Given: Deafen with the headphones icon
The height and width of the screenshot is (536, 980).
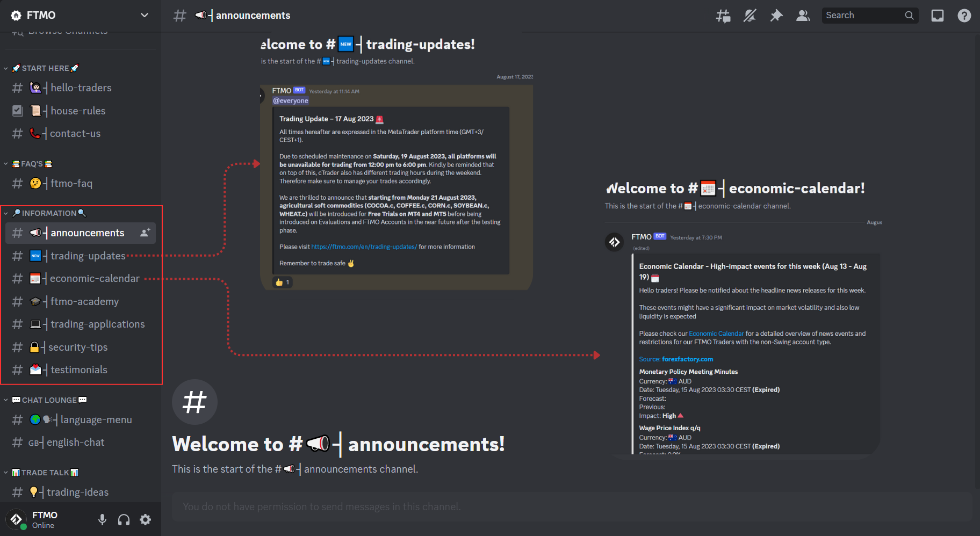Looking at the screenshot, I should click(x=124, y=519).
